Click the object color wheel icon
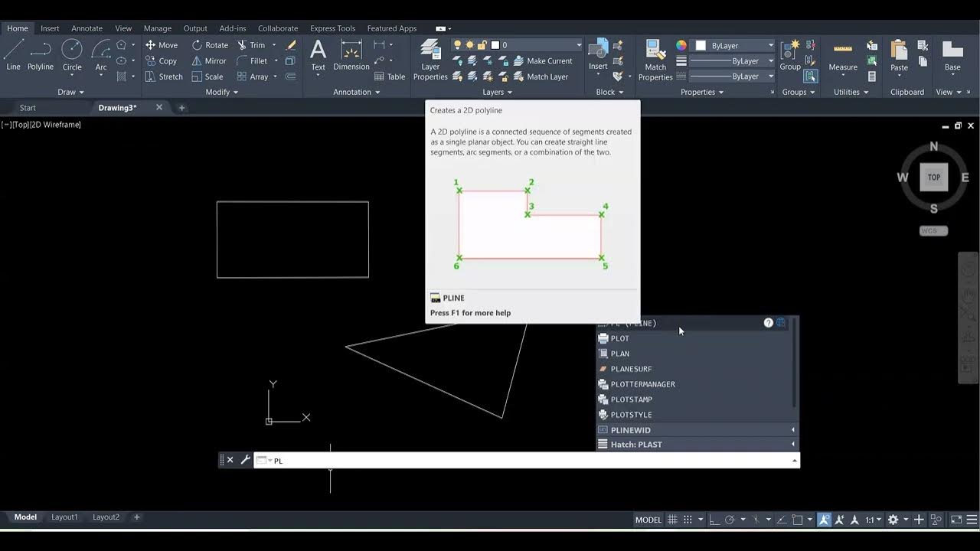 click(681, 45)
